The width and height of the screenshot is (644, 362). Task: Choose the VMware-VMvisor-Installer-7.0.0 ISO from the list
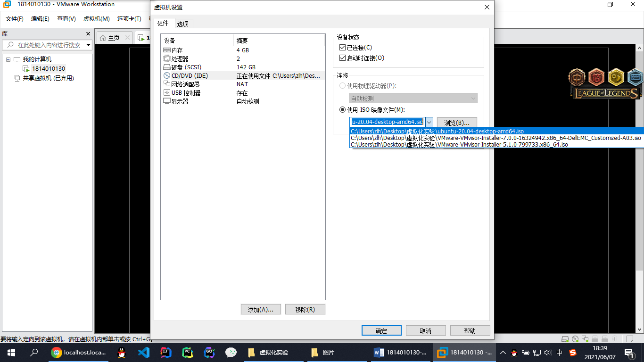[x=495, y=138]
